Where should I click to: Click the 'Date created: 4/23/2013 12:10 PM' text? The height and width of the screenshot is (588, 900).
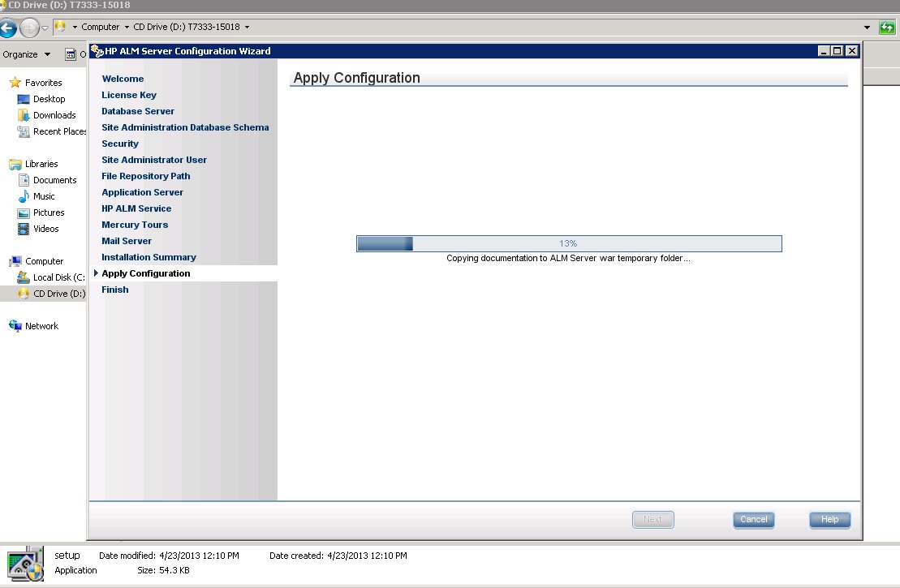(338, 556)
